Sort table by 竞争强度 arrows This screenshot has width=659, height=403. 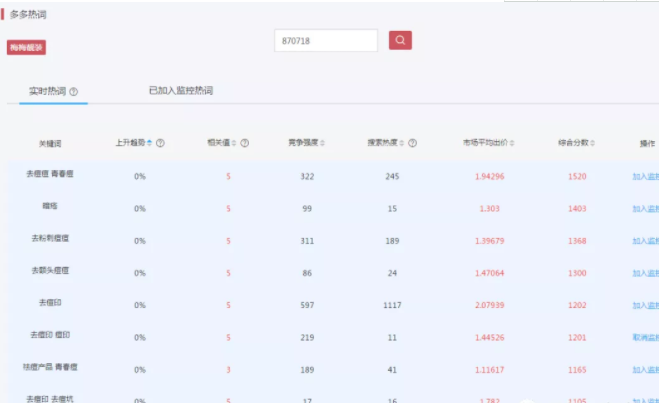(x=323, y=143)
